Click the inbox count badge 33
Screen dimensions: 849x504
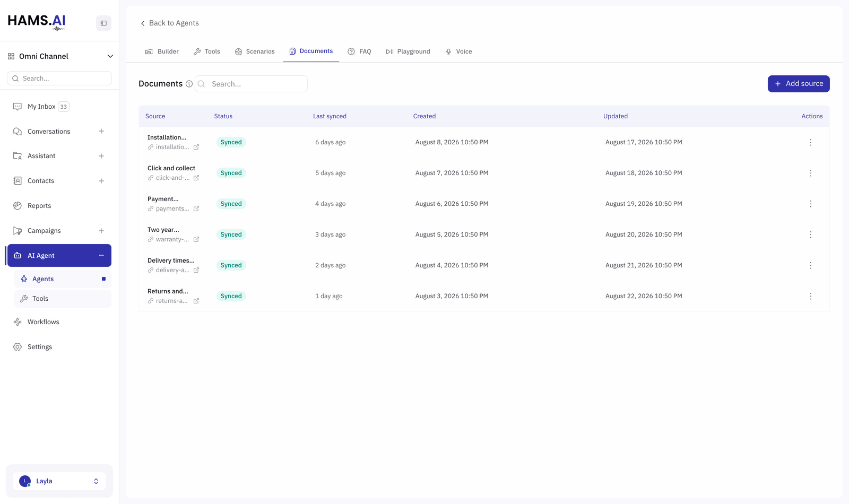(x=64, y=107)
